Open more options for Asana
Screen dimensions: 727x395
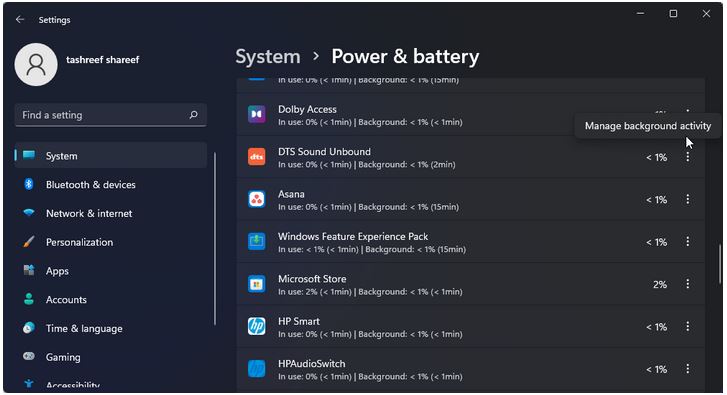[x=688, y=199]
